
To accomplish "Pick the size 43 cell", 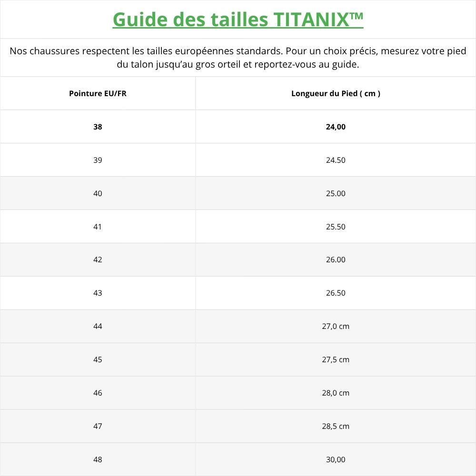I will tap(98, 293).
